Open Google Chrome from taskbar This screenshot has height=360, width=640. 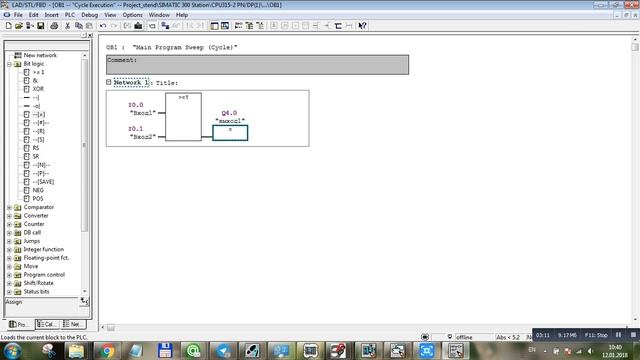[x=107, y=351]
